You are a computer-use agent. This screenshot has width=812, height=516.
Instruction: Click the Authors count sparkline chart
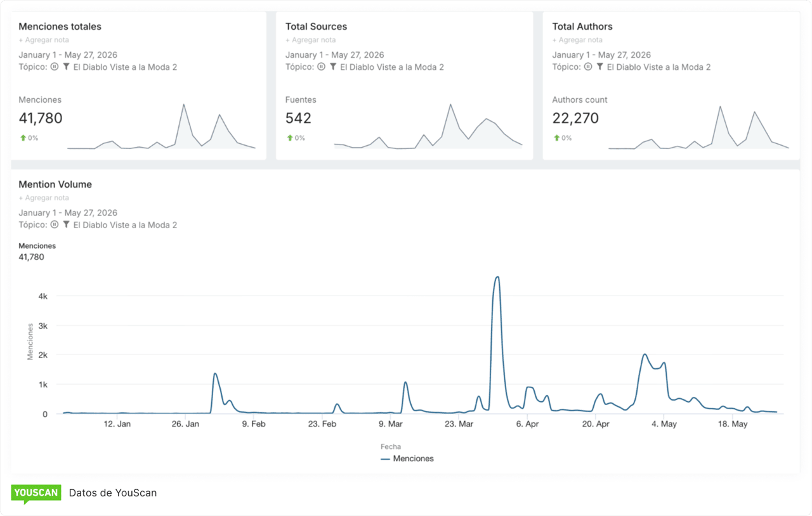coord(698,127)
